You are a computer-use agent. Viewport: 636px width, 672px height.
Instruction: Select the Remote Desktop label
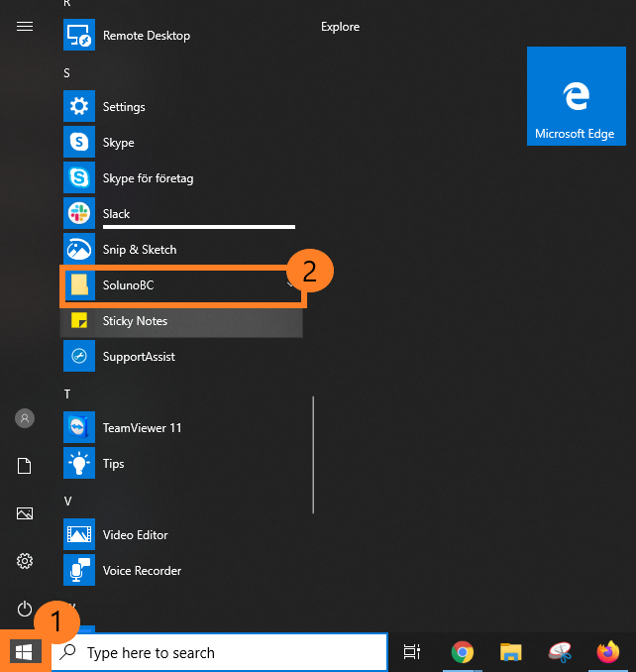[x=147, y=35]
